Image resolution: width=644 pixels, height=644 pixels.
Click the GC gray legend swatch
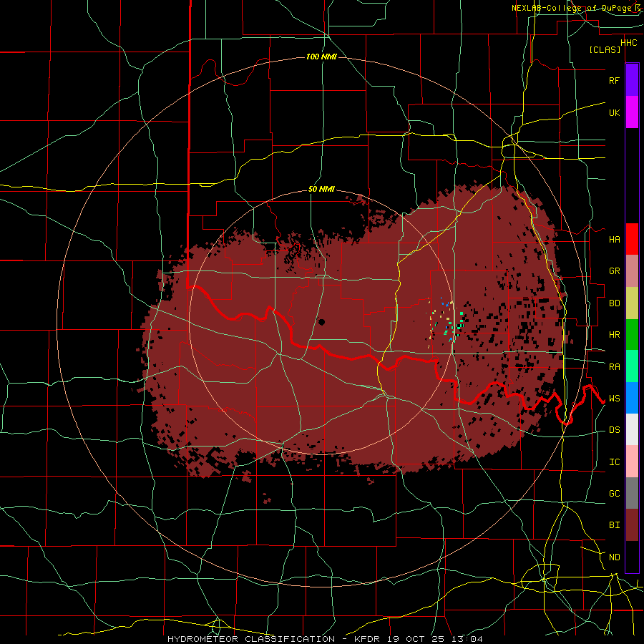pyautogui.click(x=632, y=493)
